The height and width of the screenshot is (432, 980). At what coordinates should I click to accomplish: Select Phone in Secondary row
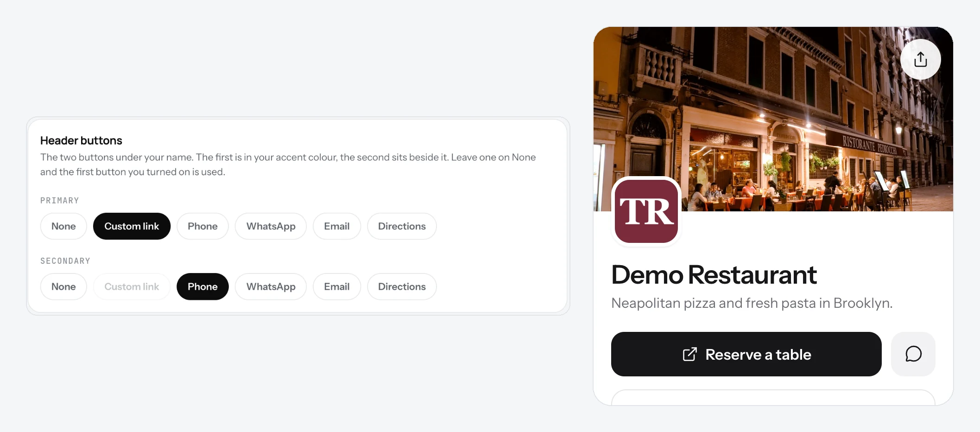202,286
